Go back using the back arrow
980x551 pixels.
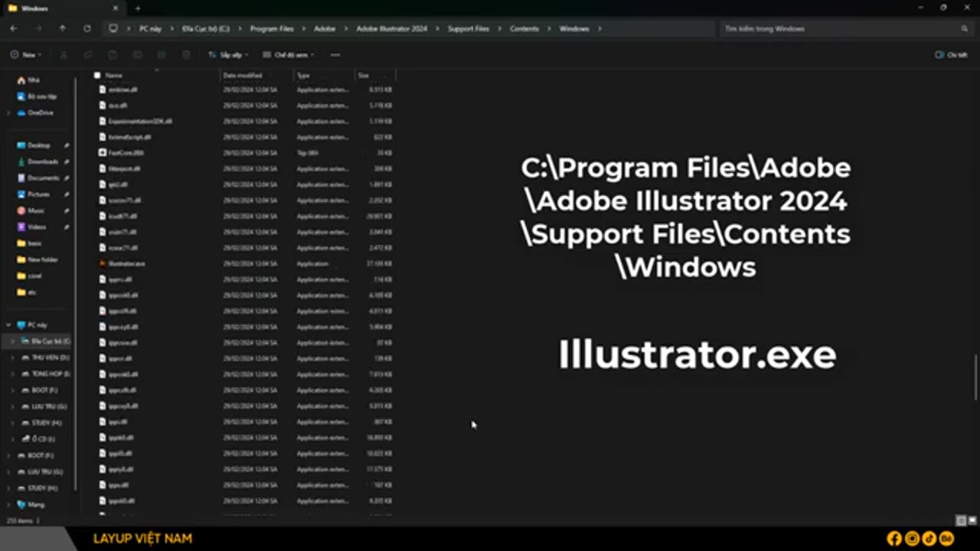(14, 28)
